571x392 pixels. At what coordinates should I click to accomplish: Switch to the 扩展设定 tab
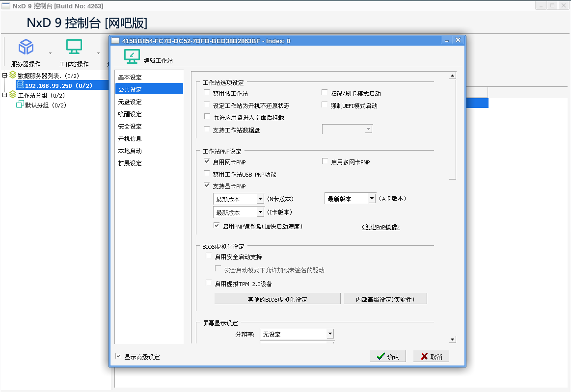click(149, 163)
